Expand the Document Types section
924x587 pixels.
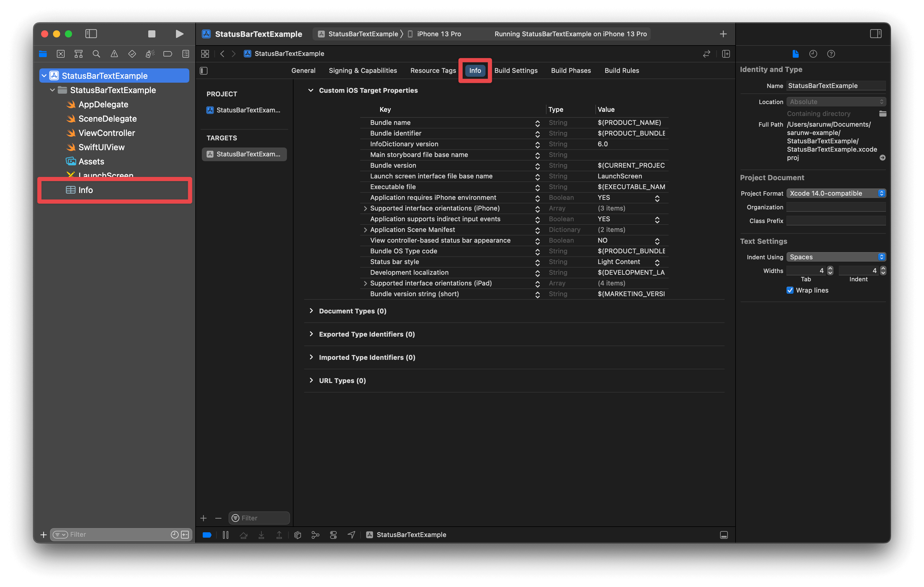tap(311, 311)
